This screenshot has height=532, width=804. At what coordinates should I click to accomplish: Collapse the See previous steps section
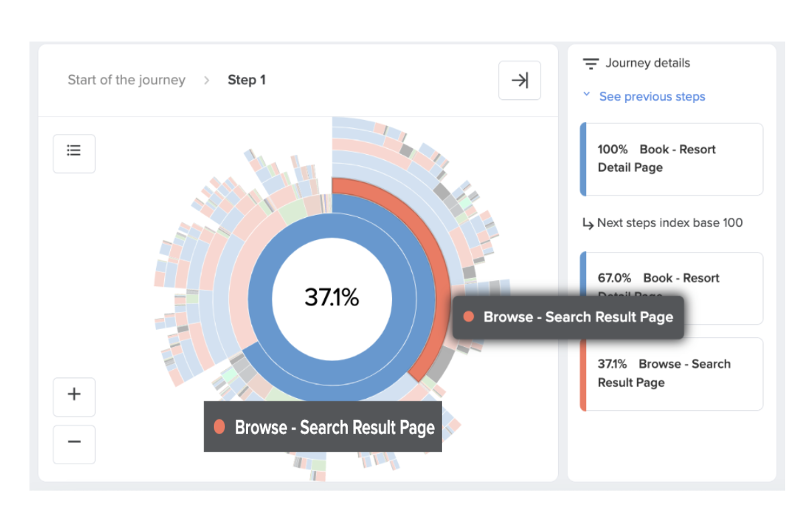click(588, 96)
